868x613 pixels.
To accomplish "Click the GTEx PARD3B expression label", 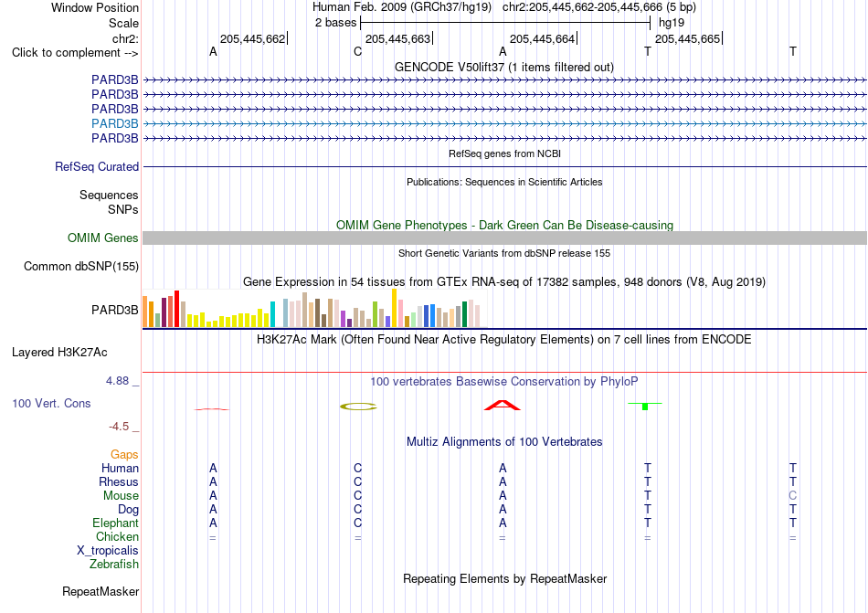I will tap(114, 311).
